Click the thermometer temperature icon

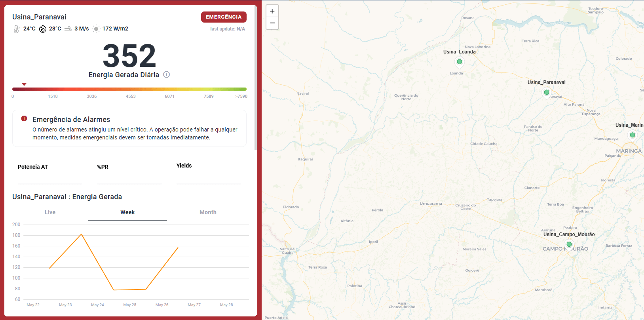pos(16,29)
